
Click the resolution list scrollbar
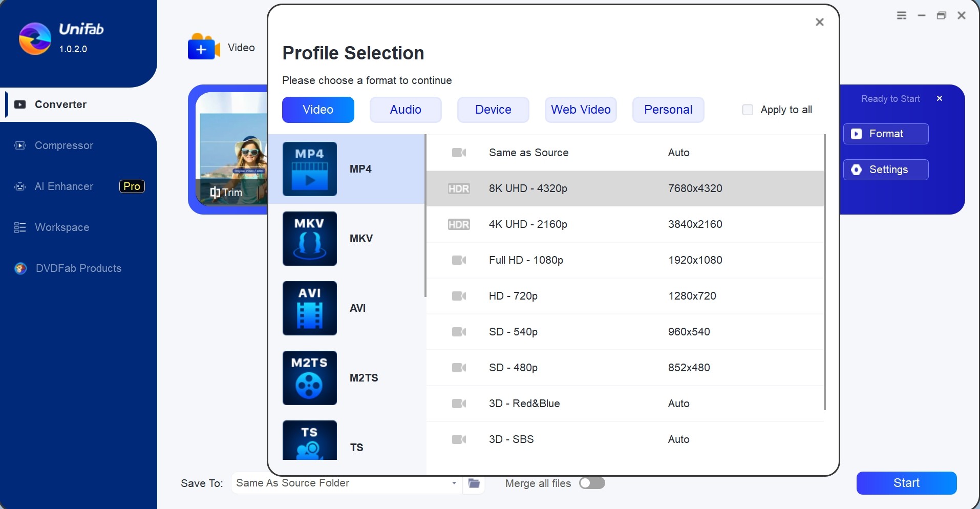[x=824, y=271]
